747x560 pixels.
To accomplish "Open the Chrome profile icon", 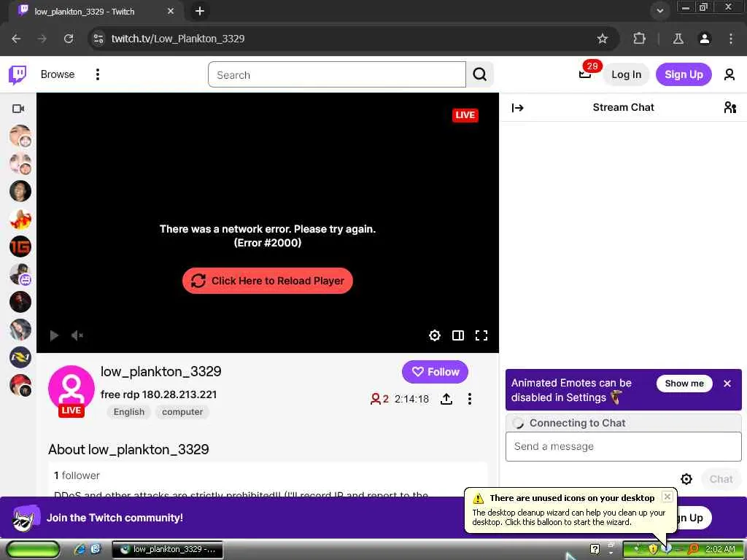I will point(704,39).
